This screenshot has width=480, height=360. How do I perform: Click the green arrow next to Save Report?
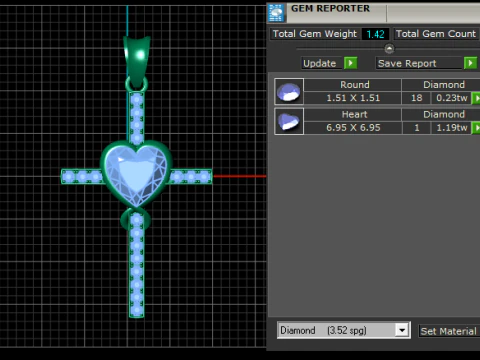[x=470, y=63]
